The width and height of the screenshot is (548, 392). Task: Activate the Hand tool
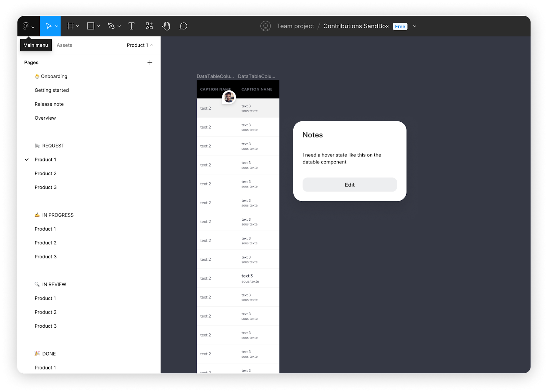coord(166,26)
